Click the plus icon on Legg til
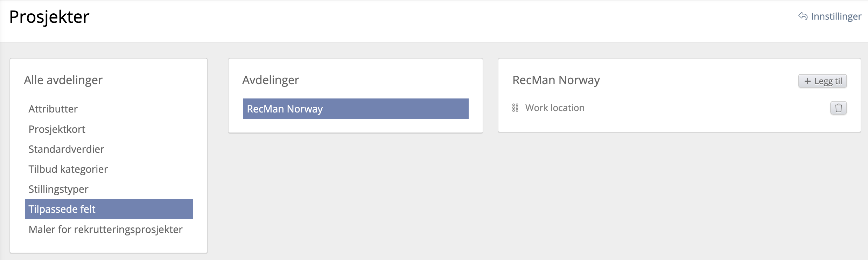868x260 pixels. (807, 81)
